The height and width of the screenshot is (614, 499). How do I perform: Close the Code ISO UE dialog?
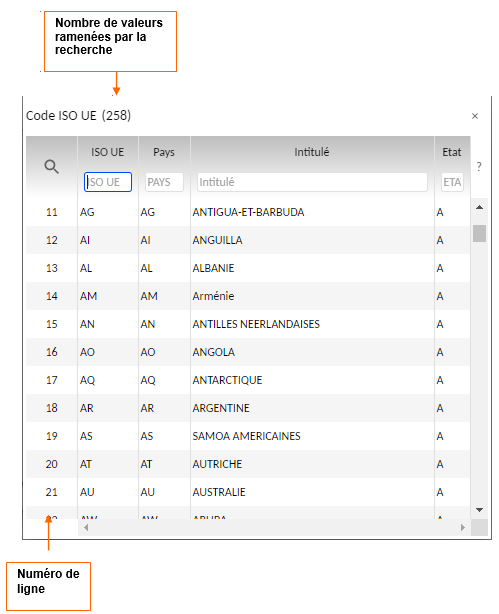[475, 116]
